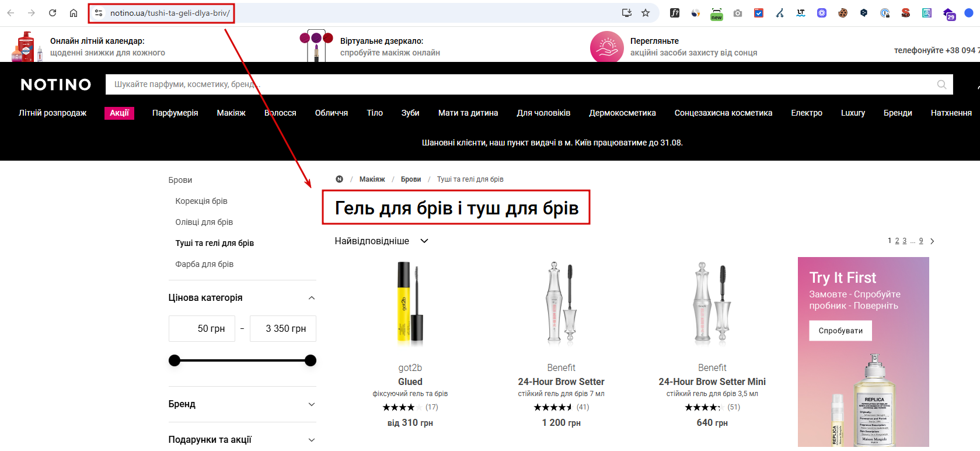Open the 'Сонцезахисна косметика' menu

click(723, 113)
